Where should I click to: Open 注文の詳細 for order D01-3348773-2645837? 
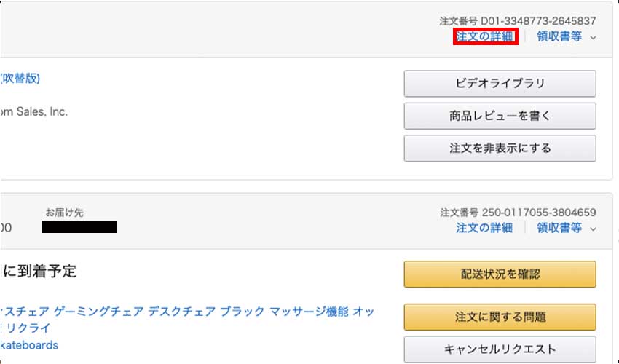(x=485, y=36)
